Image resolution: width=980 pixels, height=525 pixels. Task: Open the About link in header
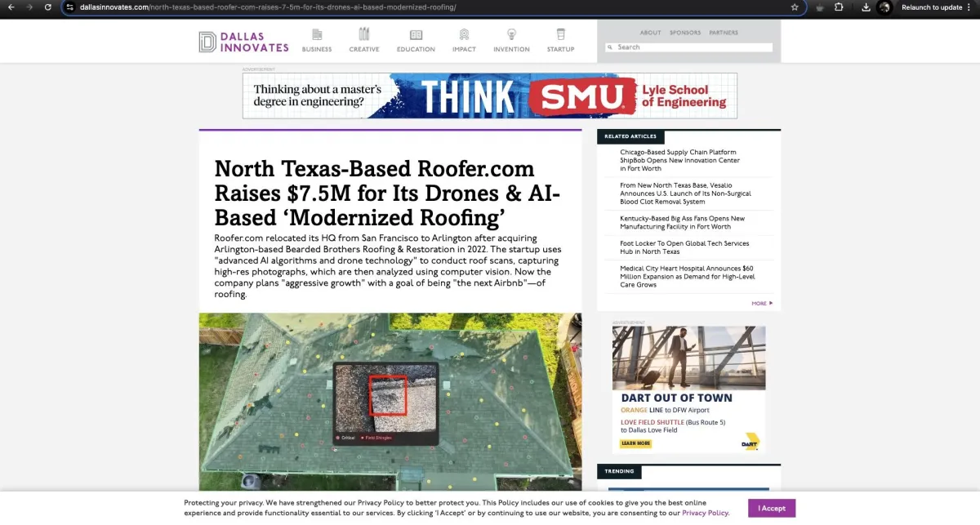[x=651, y=33]
